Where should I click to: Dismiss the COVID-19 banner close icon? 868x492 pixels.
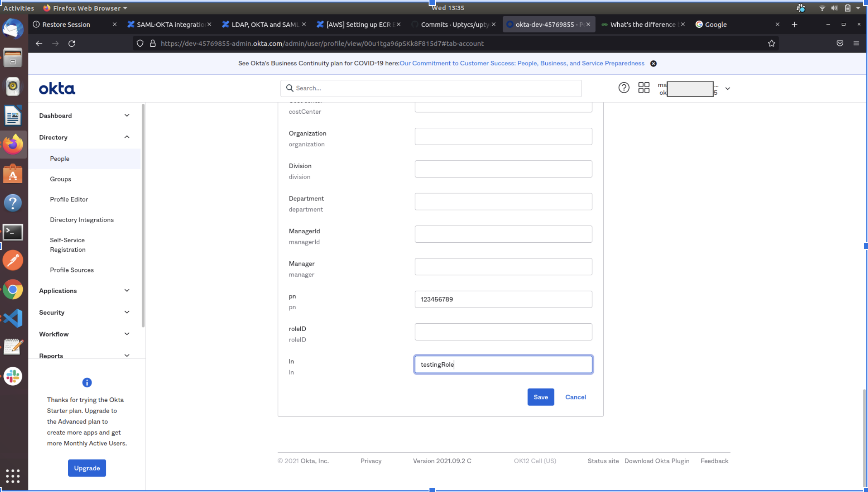[653, 63]
